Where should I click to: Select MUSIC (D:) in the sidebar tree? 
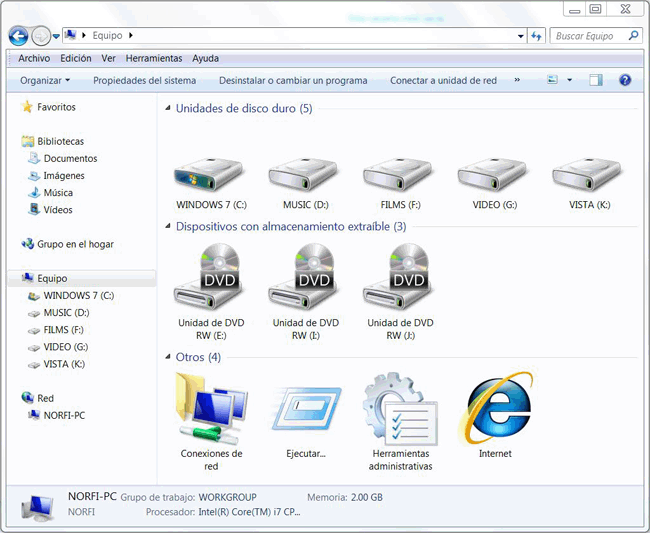point(66,313)
